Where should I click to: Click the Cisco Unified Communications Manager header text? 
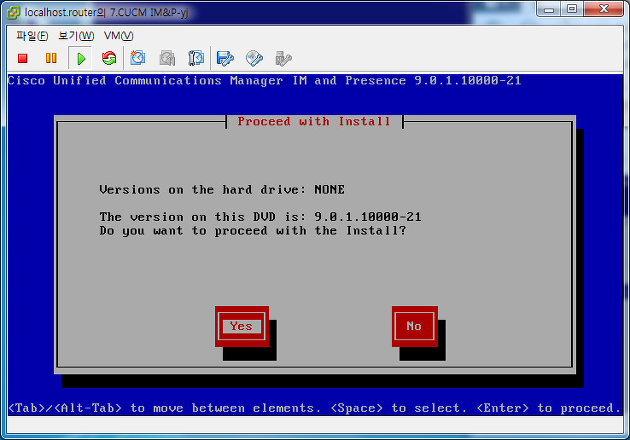tap(264, 81)
